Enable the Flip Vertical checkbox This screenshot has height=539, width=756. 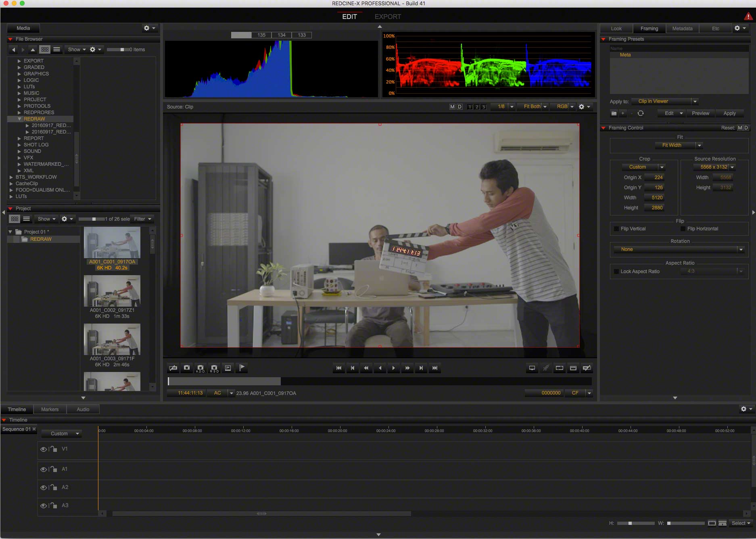(x=616, y=229)
